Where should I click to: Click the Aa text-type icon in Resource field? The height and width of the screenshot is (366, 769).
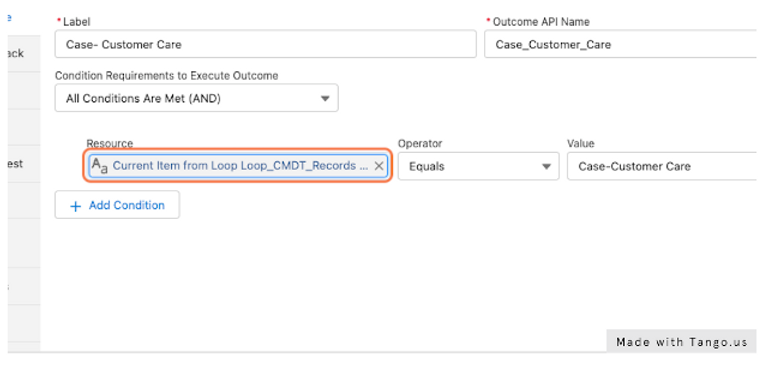coord(100,166)
